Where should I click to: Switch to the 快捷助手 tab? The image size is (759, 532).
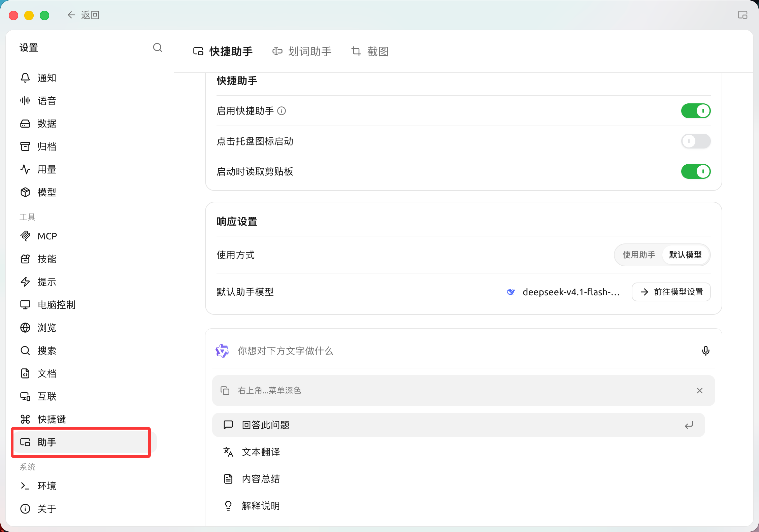tap(223, 52)
